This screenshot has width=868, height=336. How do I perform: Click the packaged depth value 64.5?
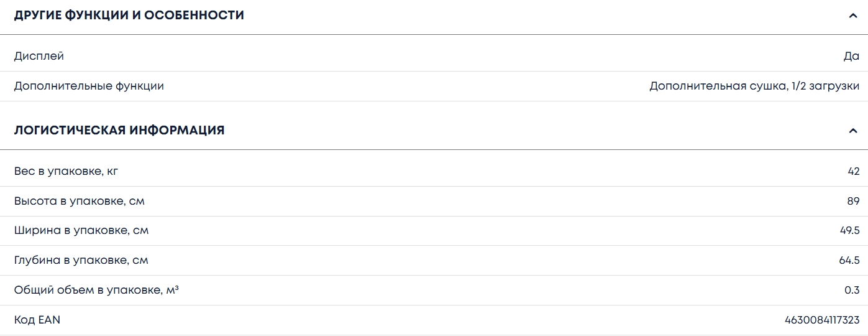849,260
